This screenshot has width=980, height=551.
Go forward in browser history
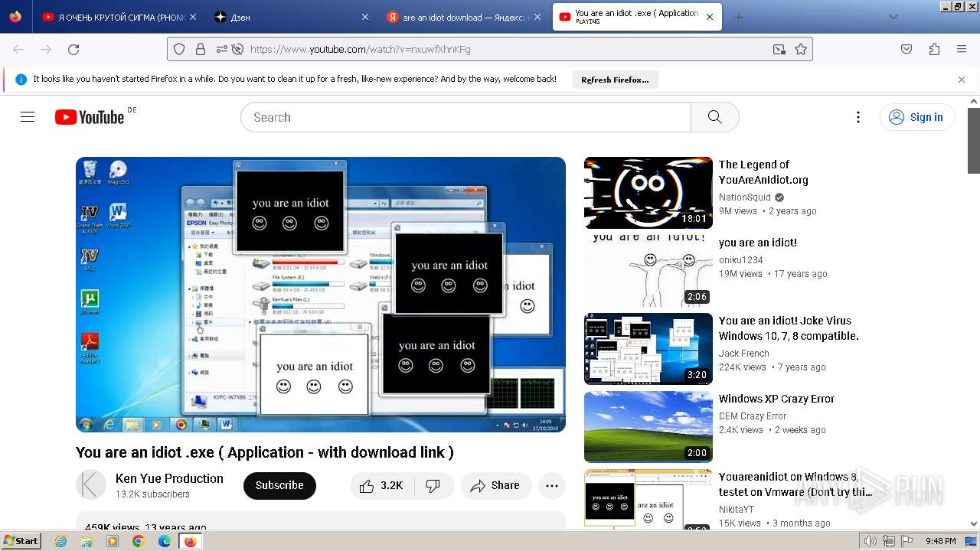click(46, 49)
